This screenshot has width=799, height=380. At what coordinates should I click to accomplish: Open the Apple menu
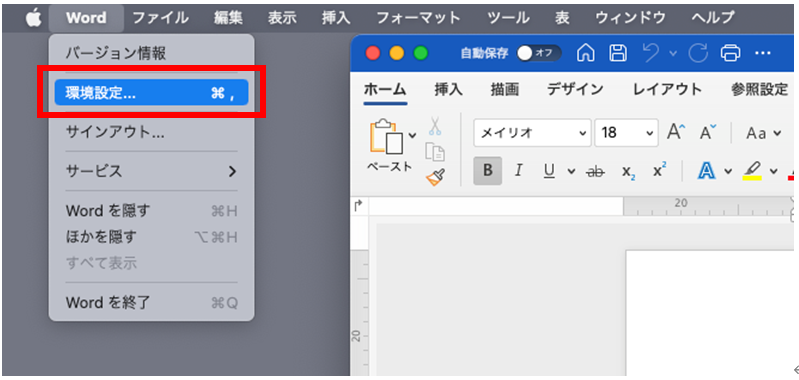[34, 18]
